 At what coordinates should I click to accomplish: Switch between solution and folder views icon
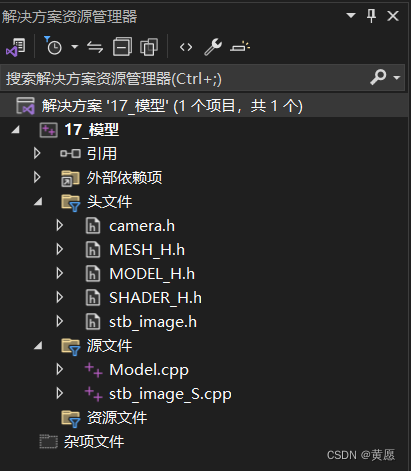tap(15, 47)
